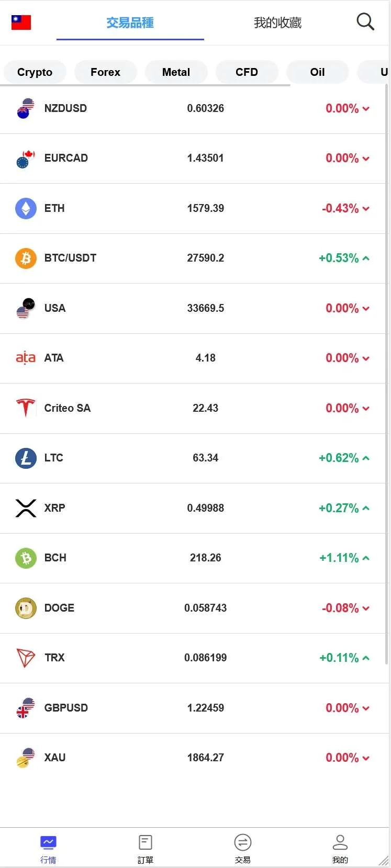
Task: Switch to the 我的收藏 tab
Action: coord(277,23)
